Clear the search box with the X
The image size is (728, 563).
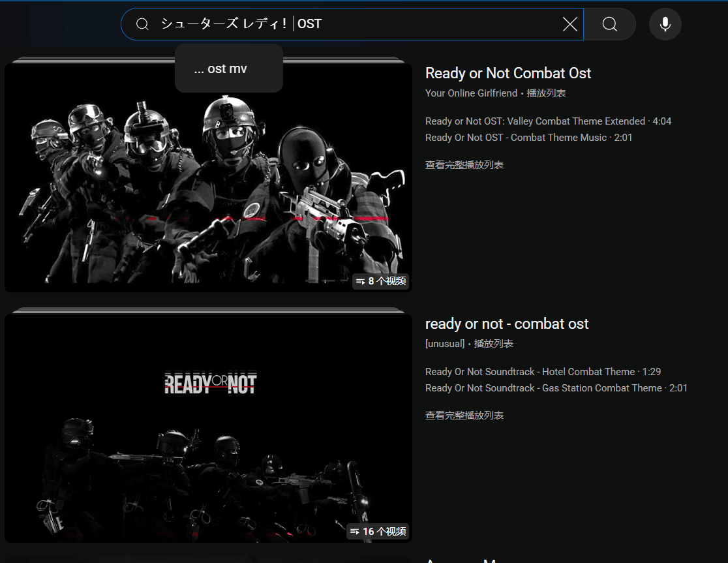pos(569,24)
